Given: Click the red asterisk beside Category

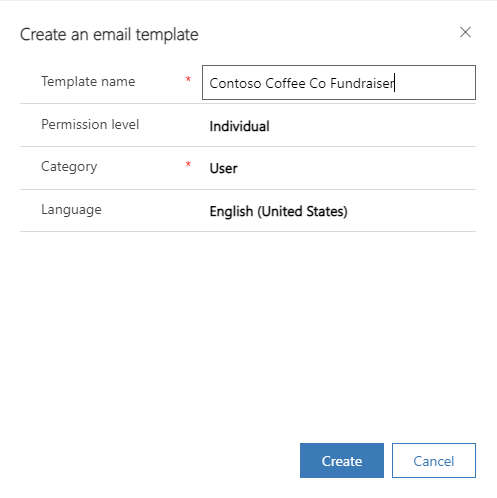Looking at the screenshot, I should click(188, 164).
